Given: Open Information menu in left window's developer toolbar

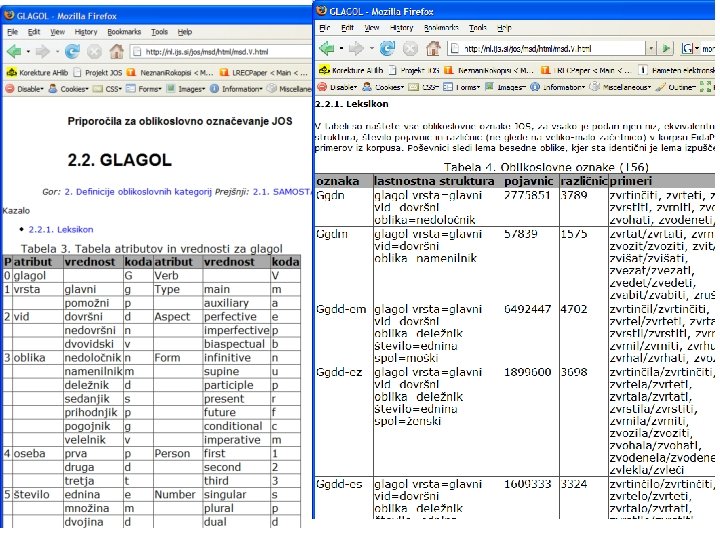Looking at the screenshot, I should 236,89.
